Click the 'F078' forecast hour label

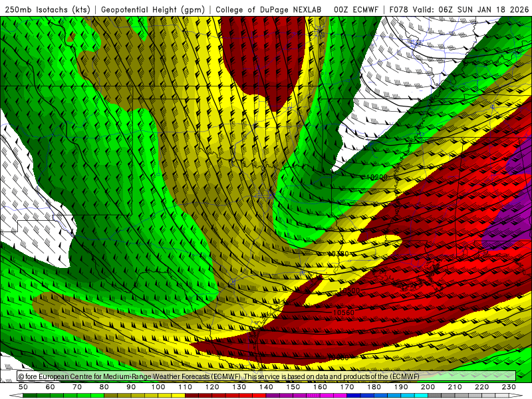[399, 9]
